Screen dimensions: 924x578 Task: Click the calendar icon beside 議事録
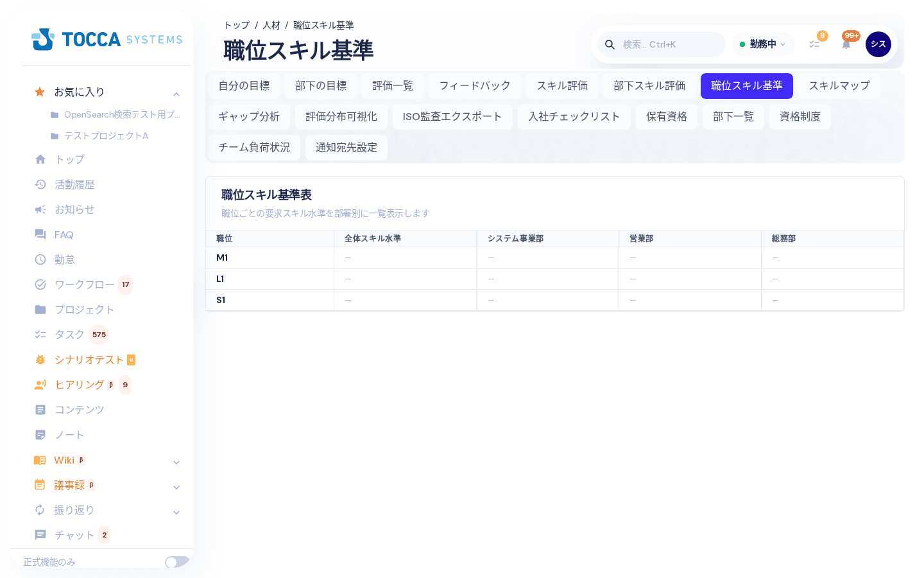(40, 485)
